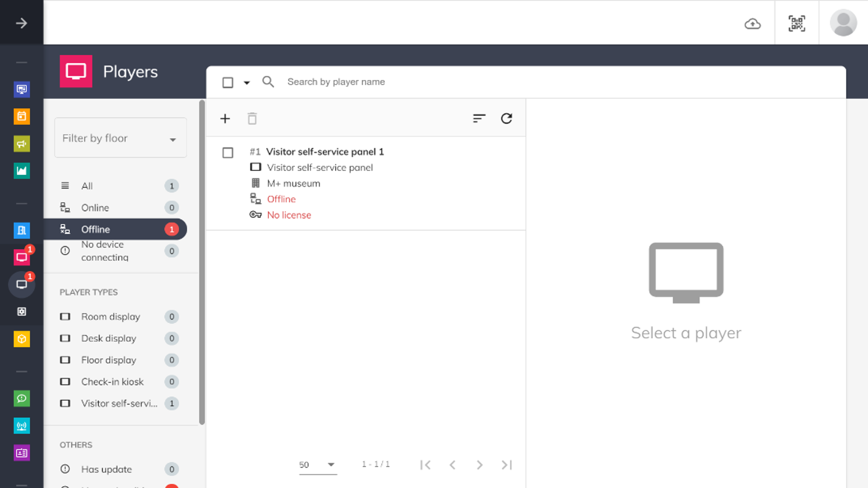
Task: Open Visitor self-service panel 1 entry
Action: 325,152
